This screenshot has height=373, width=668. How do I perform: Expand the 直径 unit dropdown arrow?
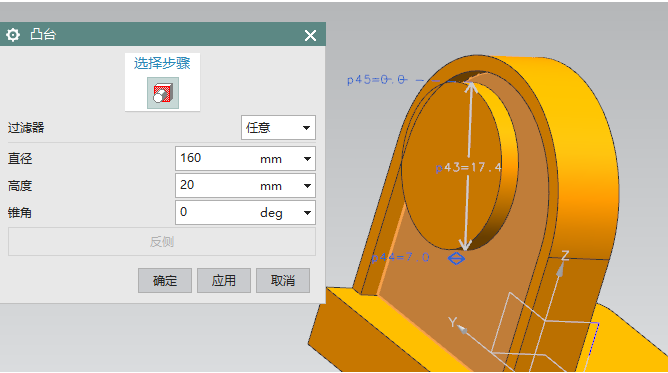(x=307, y=159)
